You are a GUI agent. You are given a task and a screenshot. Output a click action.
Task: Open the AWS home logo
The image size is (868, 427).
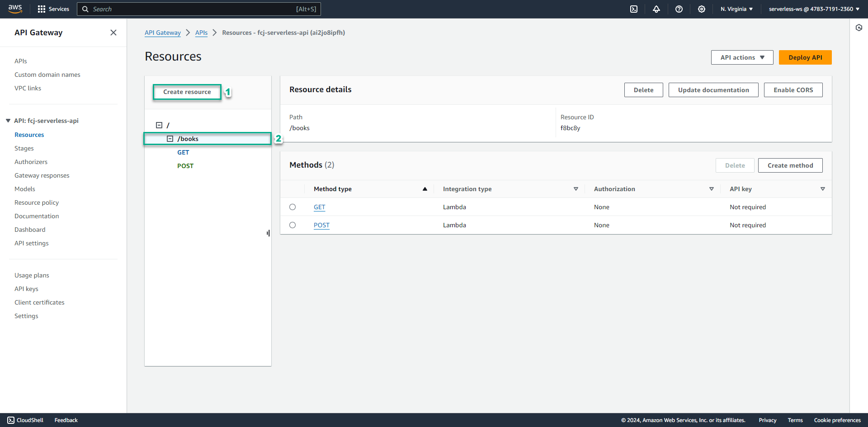pos(15,9)
